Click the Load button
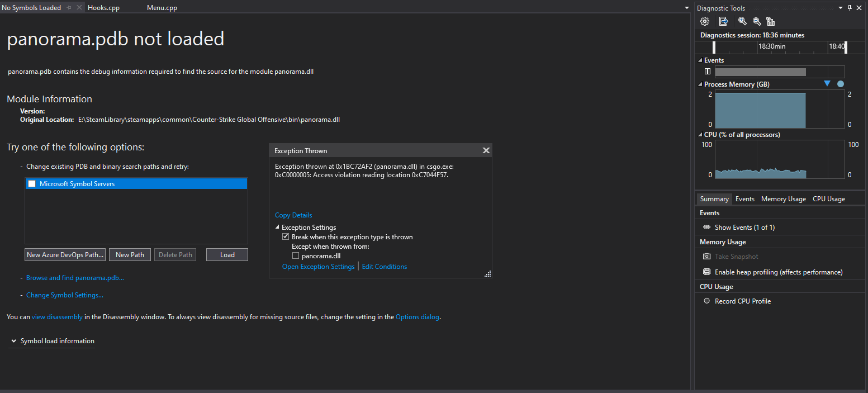 227,255
